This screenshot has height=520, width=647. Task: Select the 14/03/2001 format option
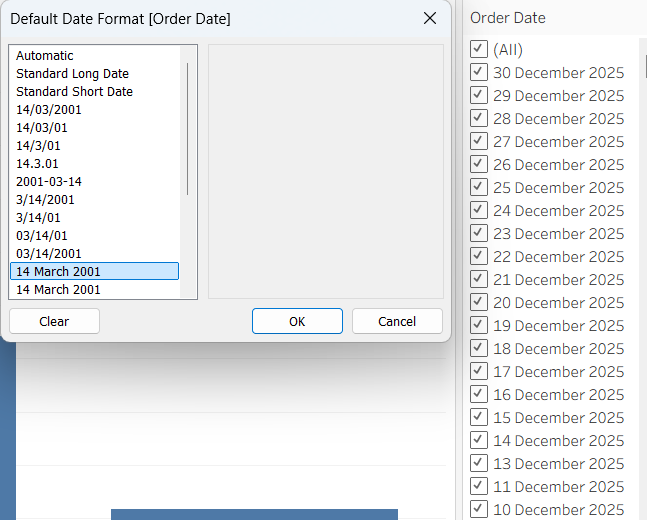pyautogui.click(x=49, y=110)
